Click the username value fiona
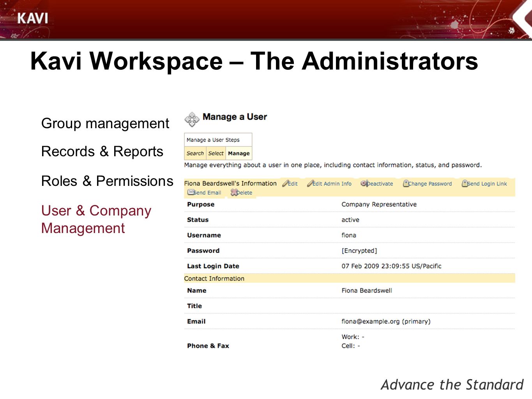This screenshot has width=532, height=399. tap(349, 235)
